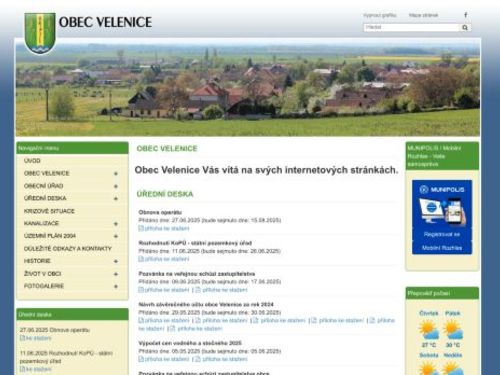Click the Facebook icon in the header

tap(466, 15)
